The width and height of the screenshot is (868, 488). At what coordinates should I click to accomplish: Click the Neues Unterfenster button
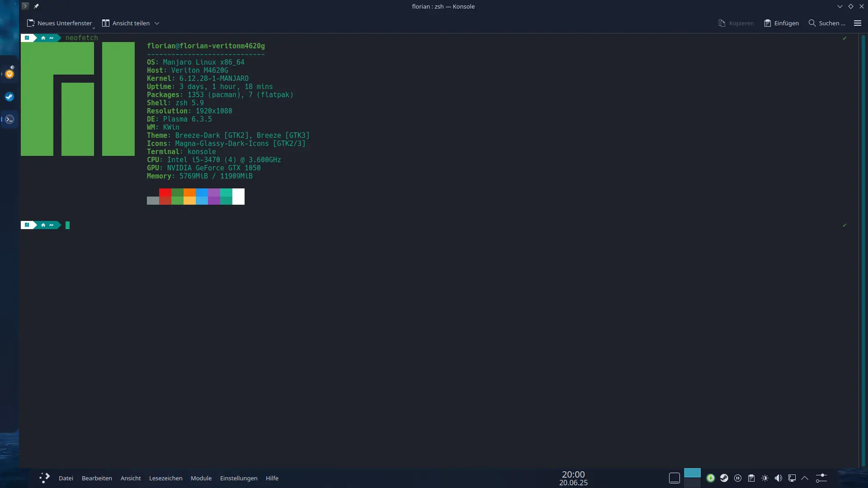[59, 23]
